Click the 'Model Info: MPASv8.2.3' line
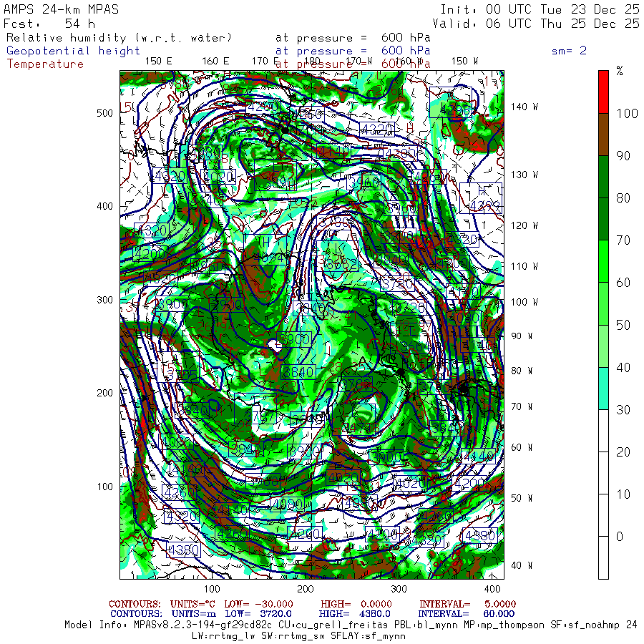Screen dimensions: 644x644 (x=351, y=625)
